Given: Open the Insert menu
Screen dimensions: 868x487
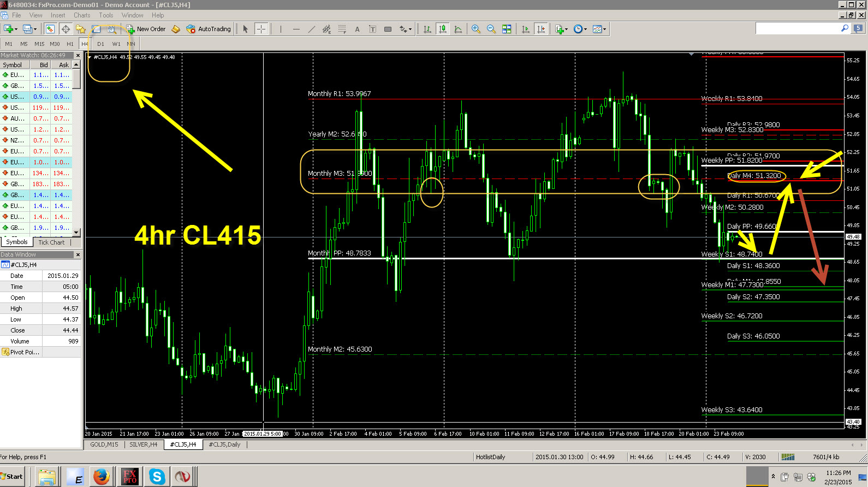Looking at the screenshot, I should (x=58, y=15).
